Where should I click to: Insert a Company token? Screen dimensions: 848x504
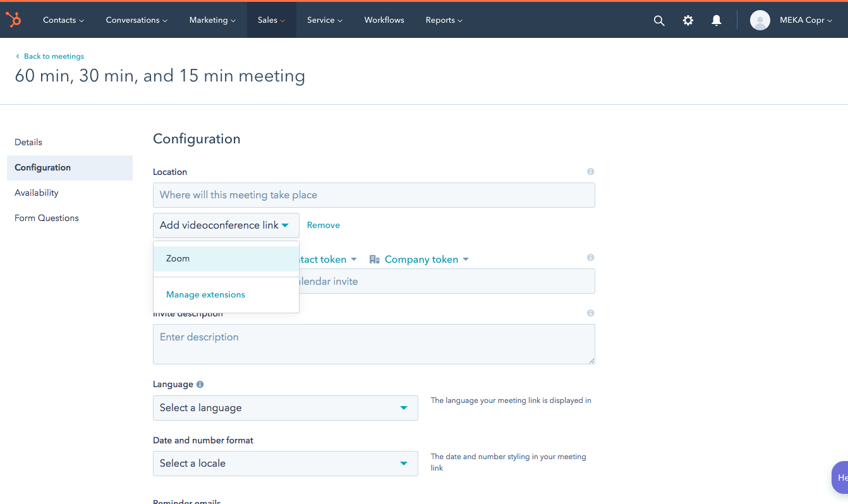[x=420, y=260]
